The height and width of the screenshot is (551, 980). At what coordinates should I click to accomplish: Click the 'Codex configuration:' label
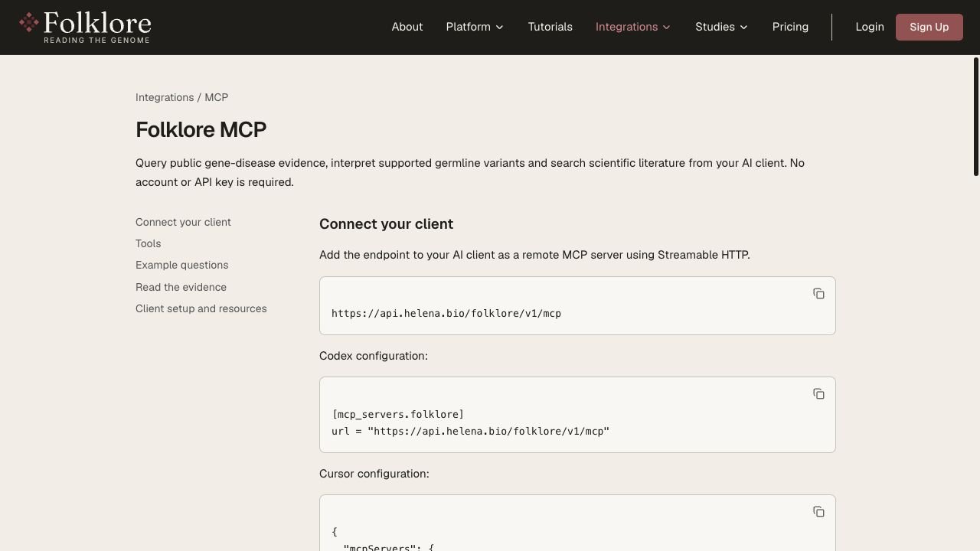[x=374, y=356]
